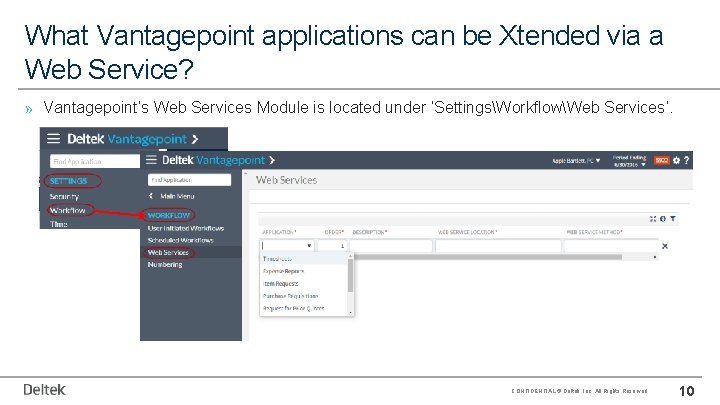Viewport: 720px width, 405px height.
Task: Open Workflow in the back window menu
Action: (x=68, y=210)
